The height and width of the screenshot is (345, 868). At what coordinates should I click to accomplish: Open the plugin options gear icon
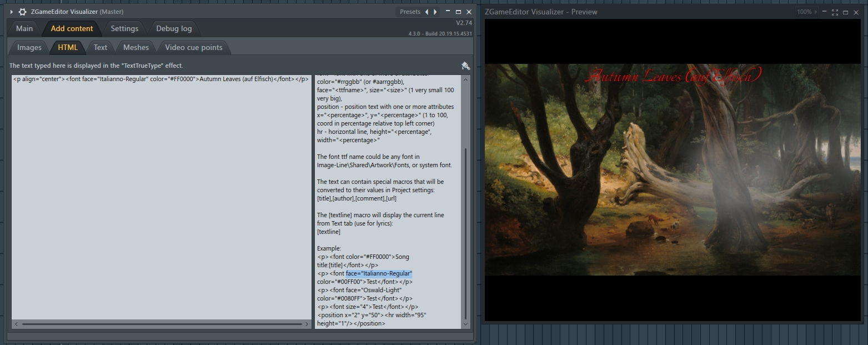(x=22, y=12)
